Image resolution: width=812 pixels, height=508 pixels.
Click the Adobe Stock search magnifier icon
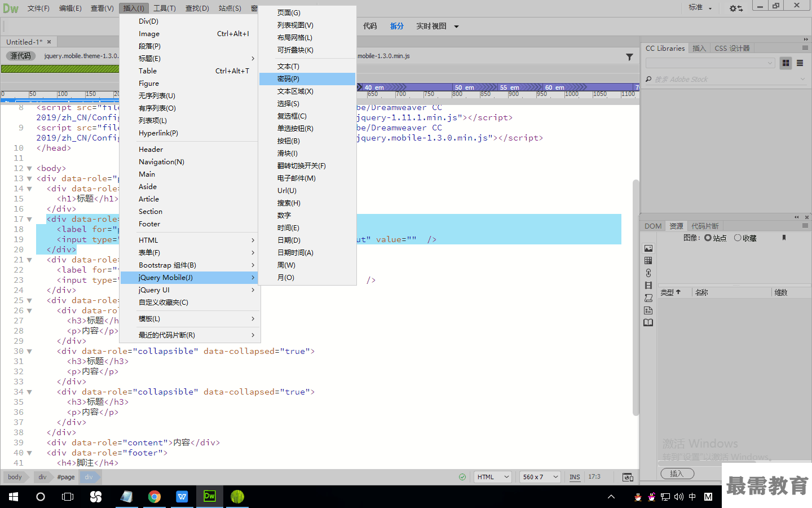648,80
